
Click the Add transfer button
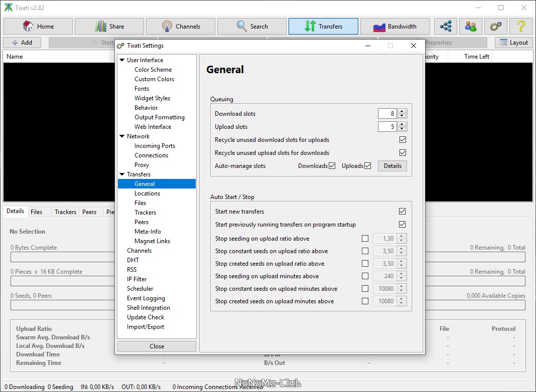pyautogui.click(x=22, y=43)
